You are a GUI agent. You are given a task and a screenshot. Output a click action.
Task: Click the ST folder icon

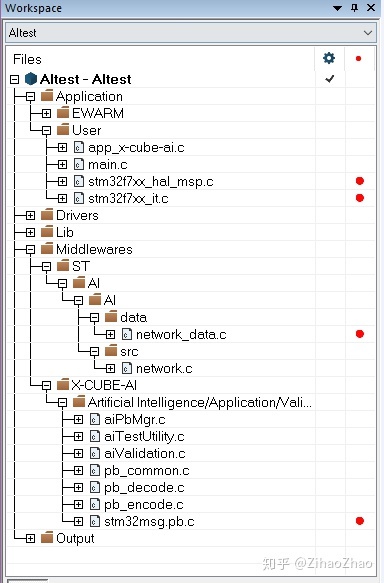(63, 266)
